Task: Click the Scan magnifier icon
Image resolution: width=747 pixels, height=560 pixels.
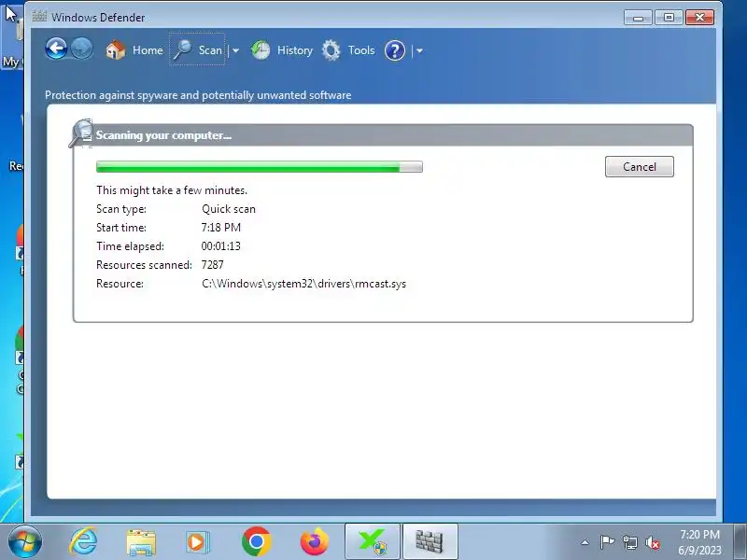Action: tap(182, 50)
